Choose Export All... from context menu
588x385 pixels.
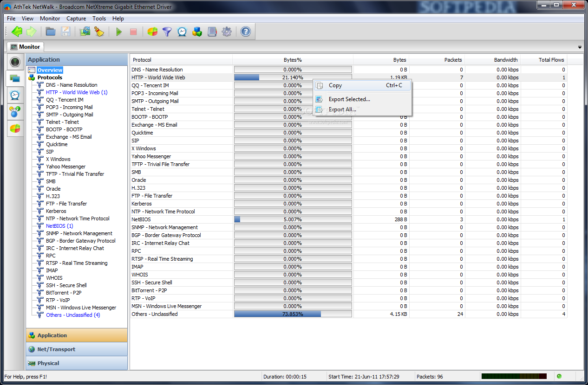coord(363,109)
